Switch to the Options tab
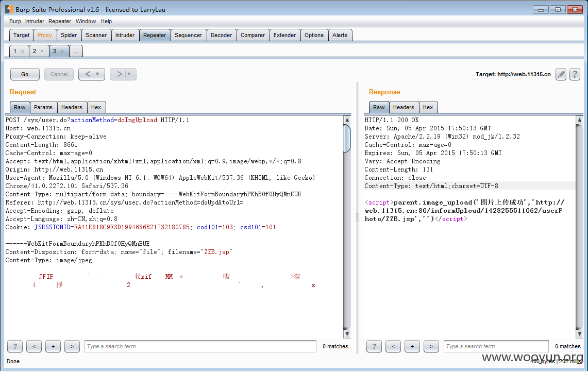This screenshot has width=588, height=372. pyautogui.click(x=314, y=35)
